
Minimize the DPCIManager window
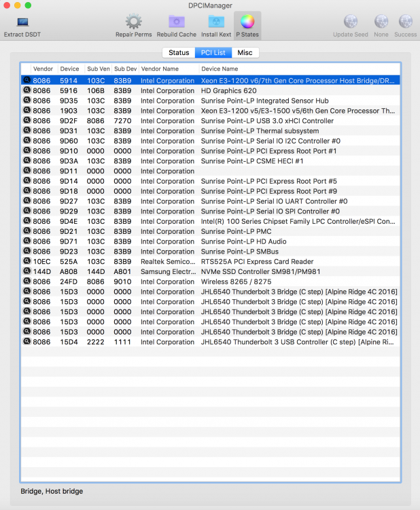click(17, 5)
